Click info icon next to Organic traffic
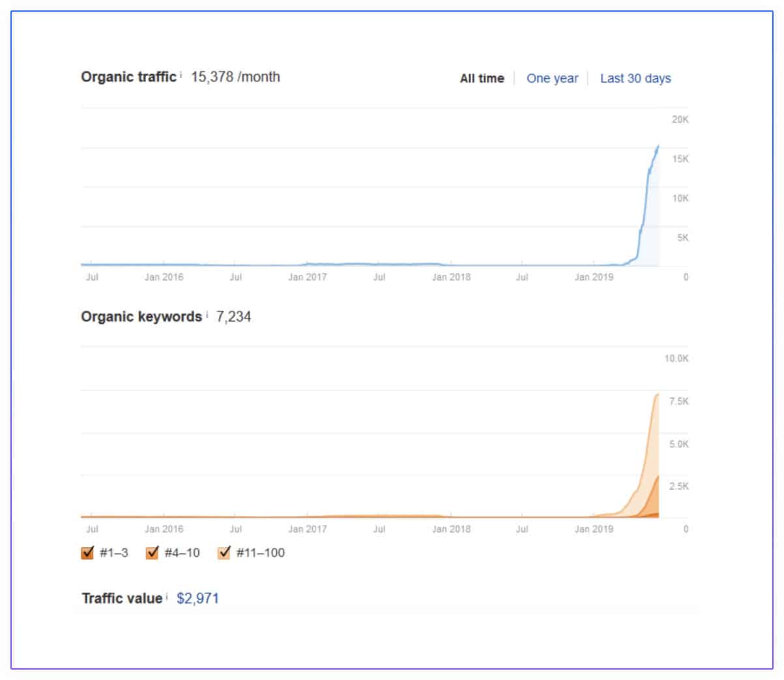 (x=181, y=74)
